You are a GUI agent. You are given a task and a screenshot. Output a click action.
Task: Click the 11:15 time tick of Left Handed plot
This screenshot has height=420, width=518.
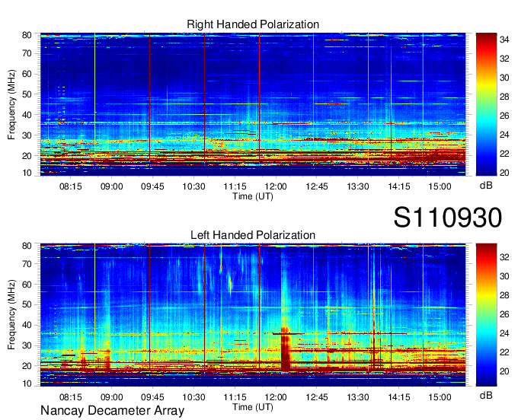coord(235,397)
